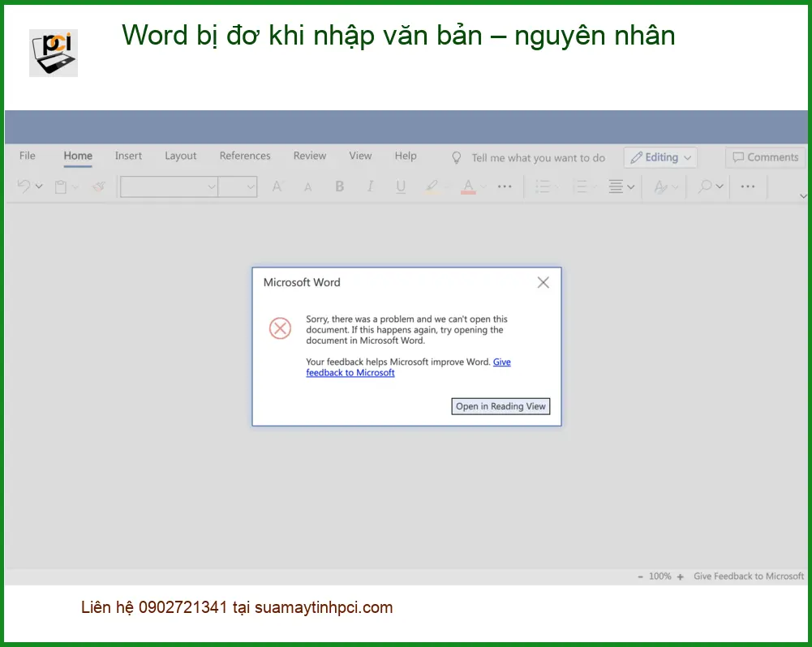Switch to the Review tab

[310, 156]
